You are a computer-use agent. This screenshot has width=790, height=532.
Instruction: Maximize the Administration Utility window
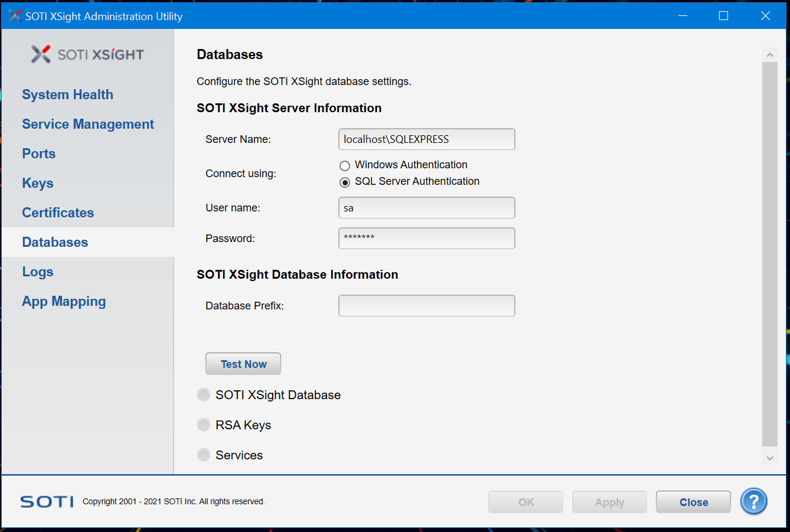point(723,16)
